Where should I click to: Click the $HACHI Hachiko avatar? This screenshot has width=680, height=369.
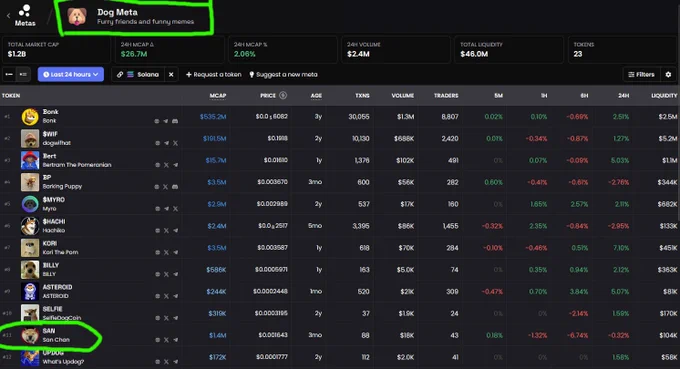click(30, 226)
